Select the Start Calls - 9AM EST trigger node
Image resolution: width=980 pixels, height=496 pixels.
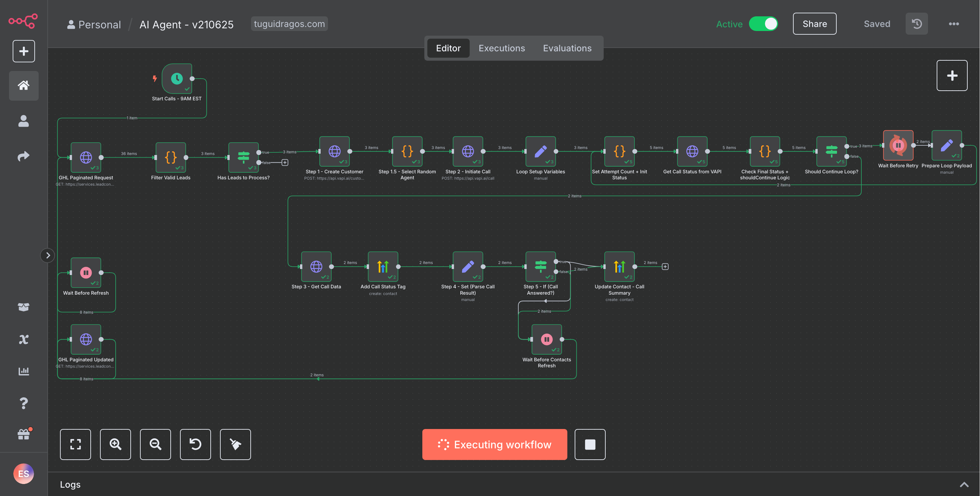pyautogui.click(x=177, y=79)
